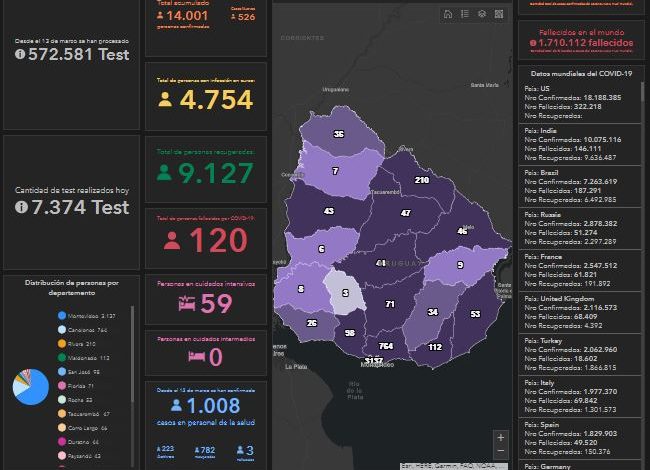Screen dimensions: 650x470
Task: Click the map Home default extent icon
Action: pyautogui.click(x=447, y=14)
